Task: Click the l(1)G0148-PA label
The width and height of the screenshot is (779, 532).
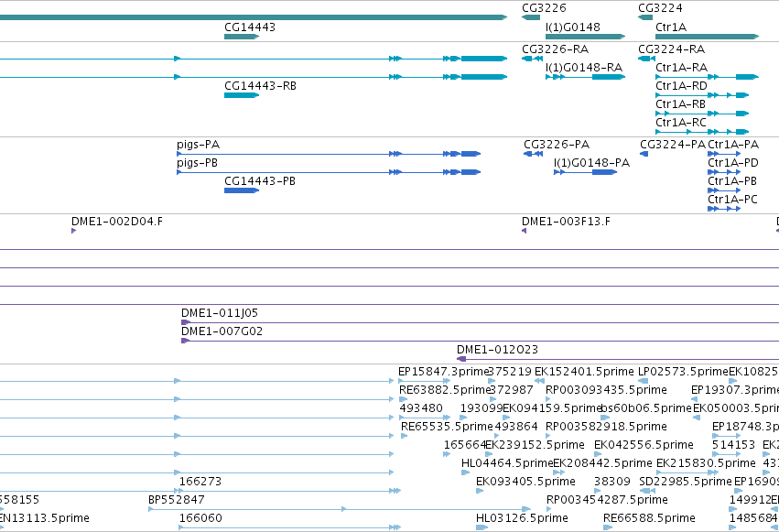Action: click(591, 163)
